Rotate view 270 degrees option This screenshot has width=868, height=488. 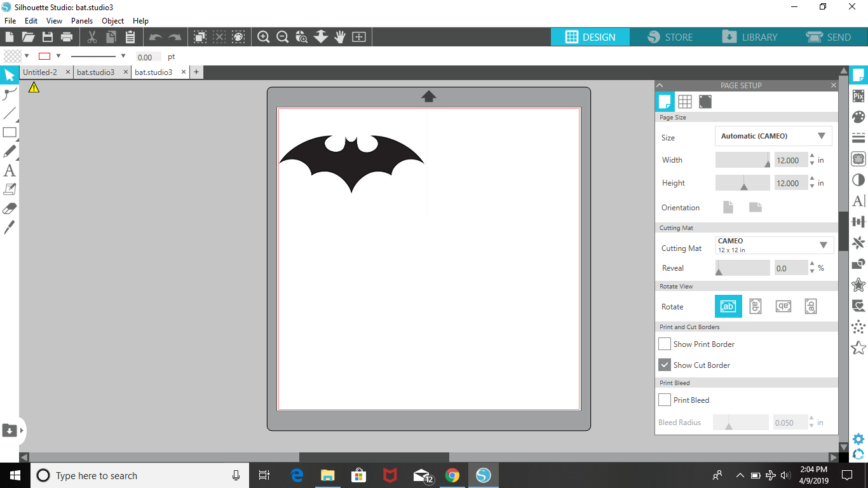click(811, 306)
